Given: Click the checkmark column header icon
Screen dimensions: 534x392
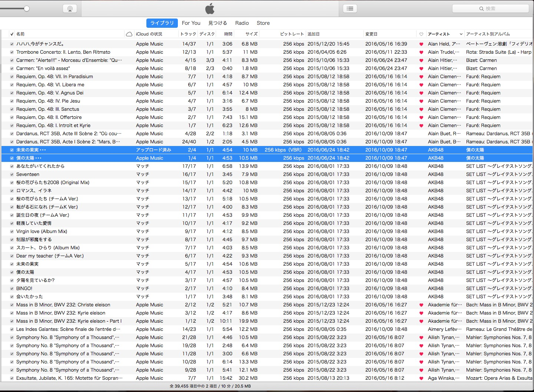Looking at the screenshot, I should pyautogui.click(x=12, y=34).
